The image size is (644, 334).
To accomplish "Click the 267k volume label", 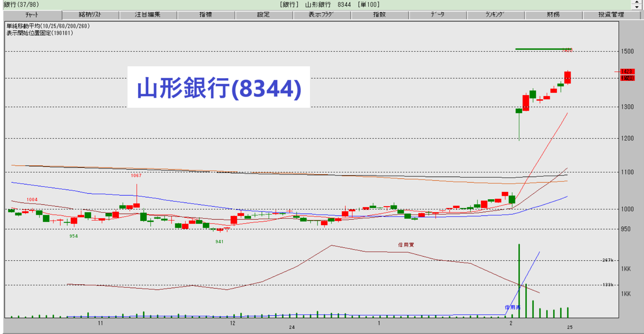I will (608, 260).
